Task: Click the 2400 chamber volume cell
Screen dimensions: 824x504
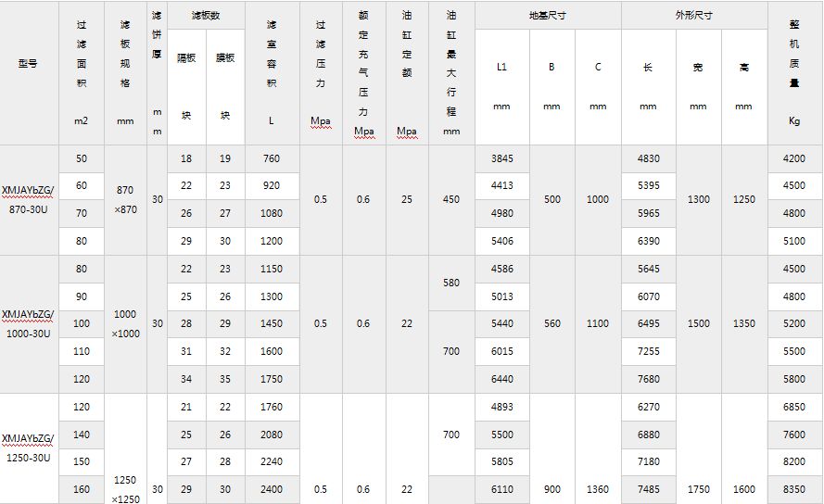Action: 272,488
